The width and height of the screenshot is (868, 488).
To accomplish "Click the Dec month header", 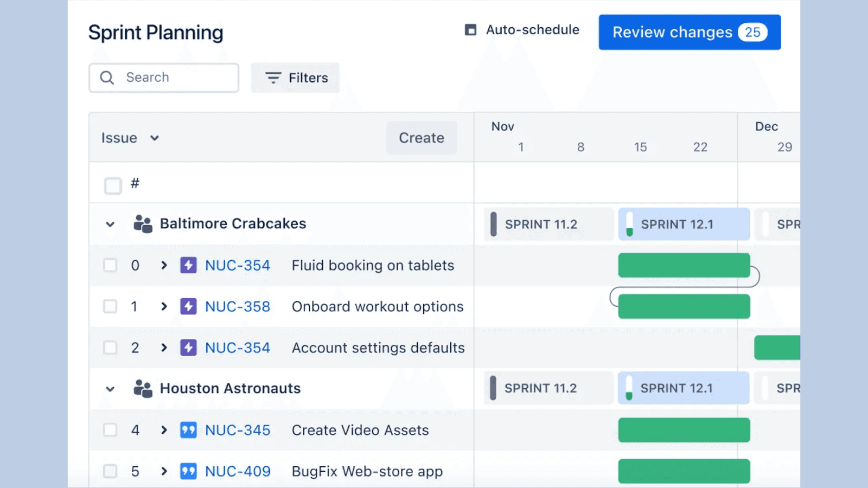I will [767, 126].
